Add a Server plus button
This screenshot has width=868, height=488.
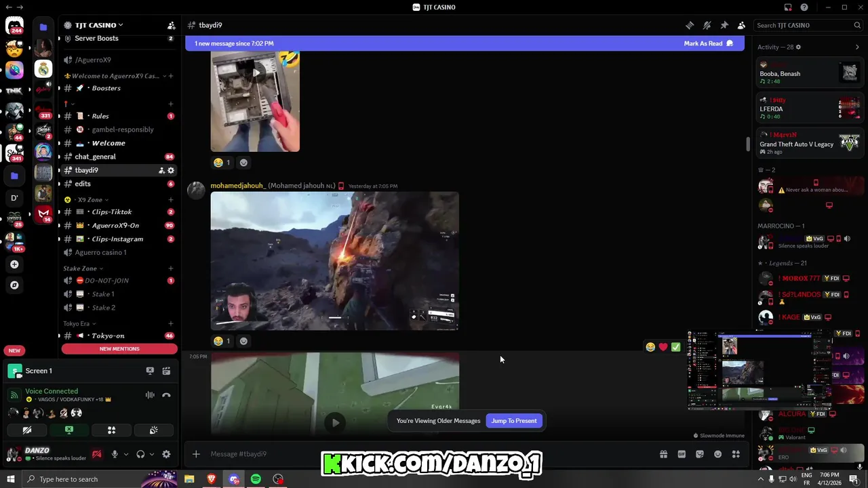14,264
